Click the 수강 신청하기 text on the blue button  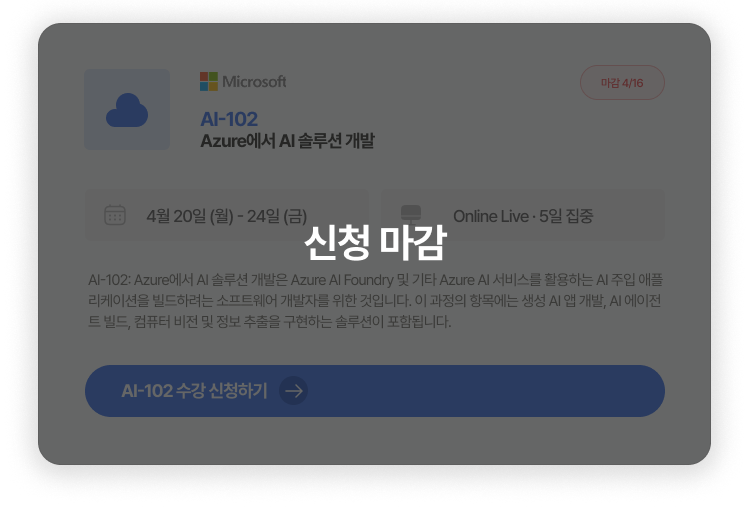point(194,391)
